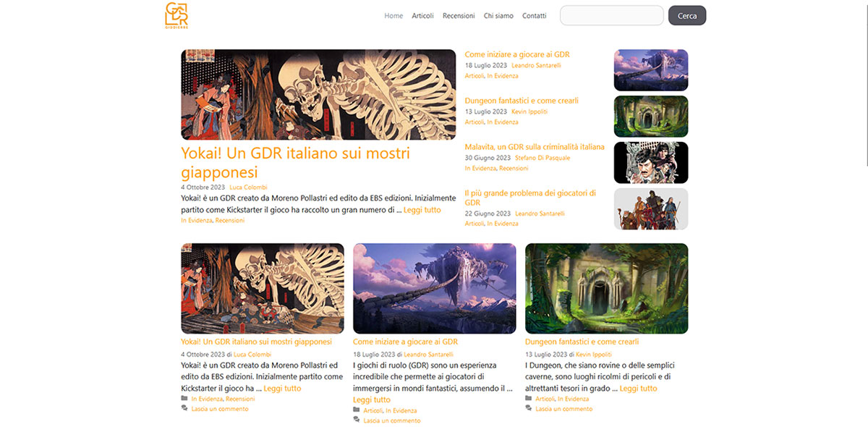Click 'Lascia un commento' under the Dungeon post
Image resolution: width=868 pixels, height=427 pixels.
[x=563, y=408]
